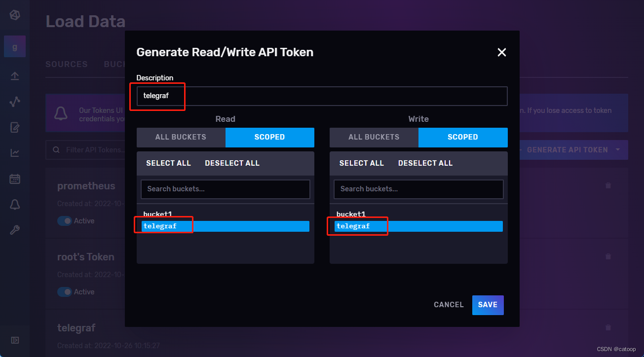Delete the prometheus token via trash icon
644x357 pixels.
(608, 185)
